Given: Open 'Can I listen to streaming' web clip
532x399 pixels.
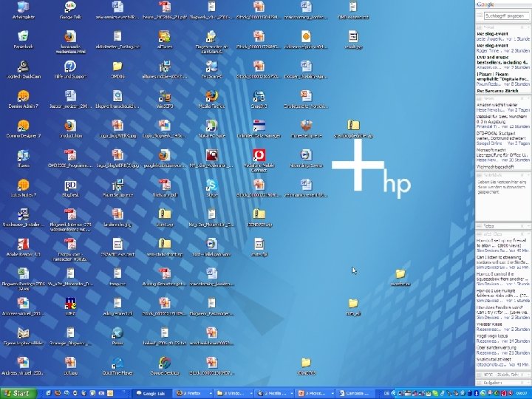Looking at the screenshot, I should (503, 262).
